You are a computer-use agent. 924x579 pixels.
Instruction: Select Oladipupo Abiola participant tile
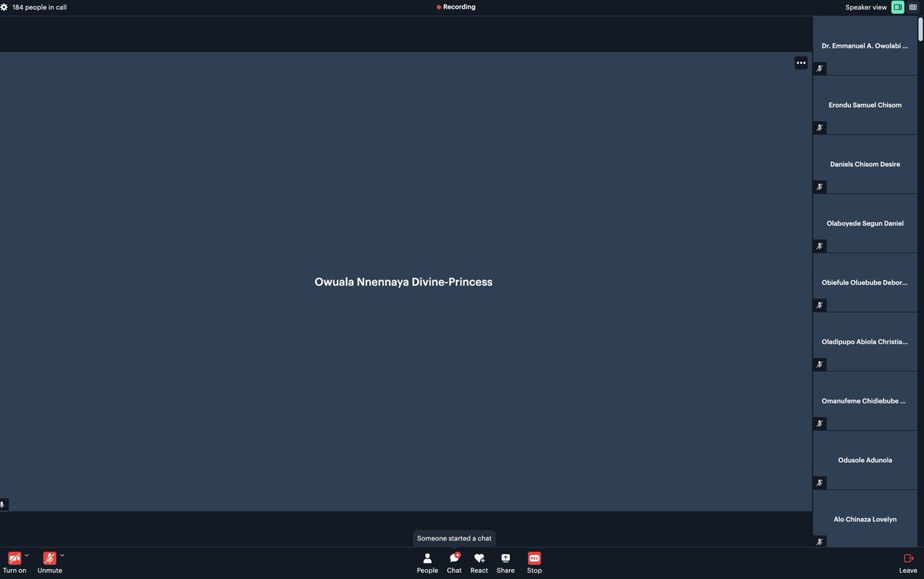tap(865, 342)
